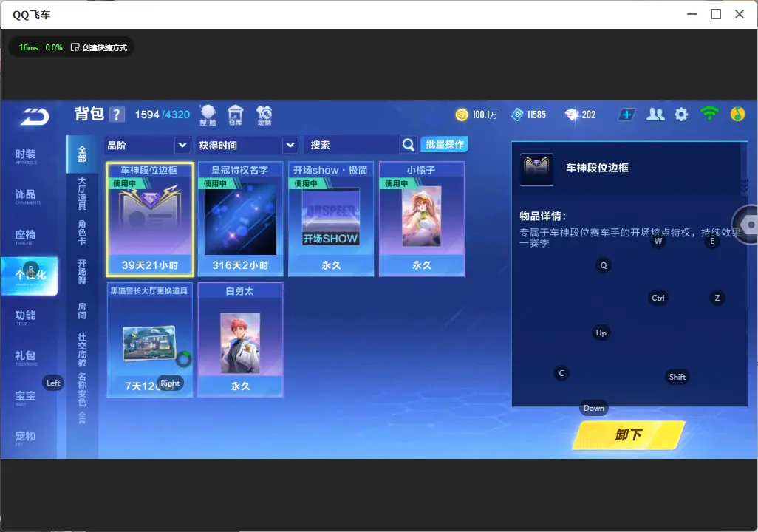
Task: Select the 角色卡 character card sub-tab
Action: coord(82,233)
